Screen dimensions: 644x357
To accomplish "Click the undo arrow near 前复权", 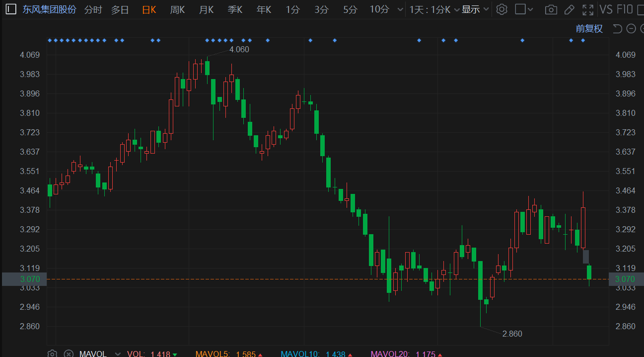I will coord(617,29).
